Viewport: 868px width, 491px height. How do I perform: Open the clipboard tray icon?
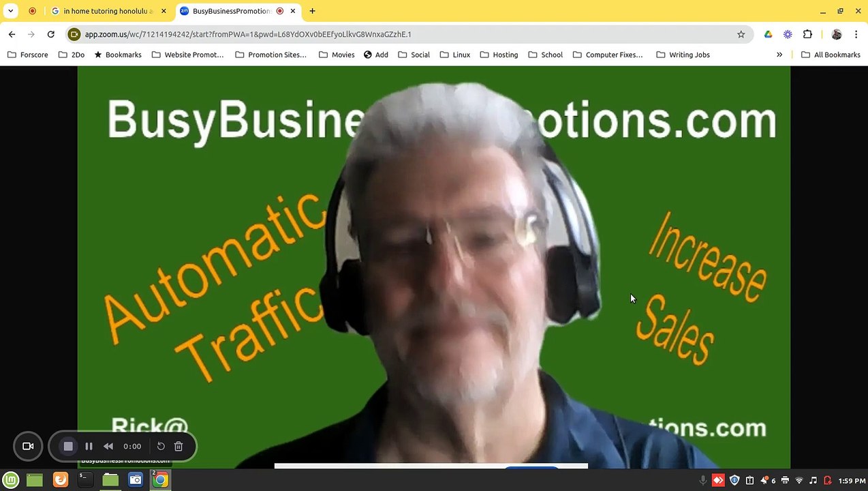tap(750, 481)
